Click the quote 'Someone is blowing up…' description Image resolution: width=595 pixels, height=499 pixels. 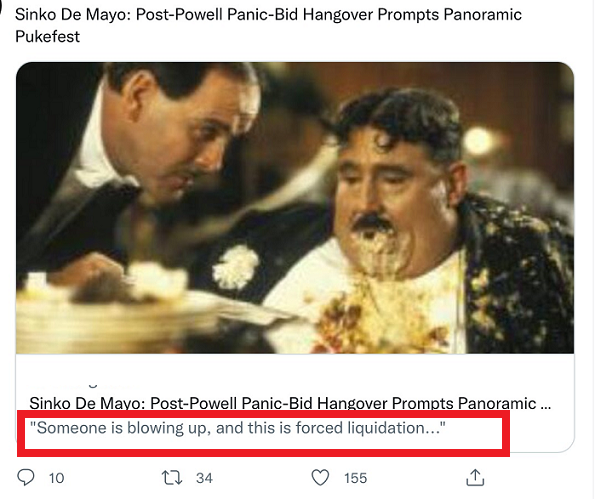pyautogui.click(x=238, y=428)
